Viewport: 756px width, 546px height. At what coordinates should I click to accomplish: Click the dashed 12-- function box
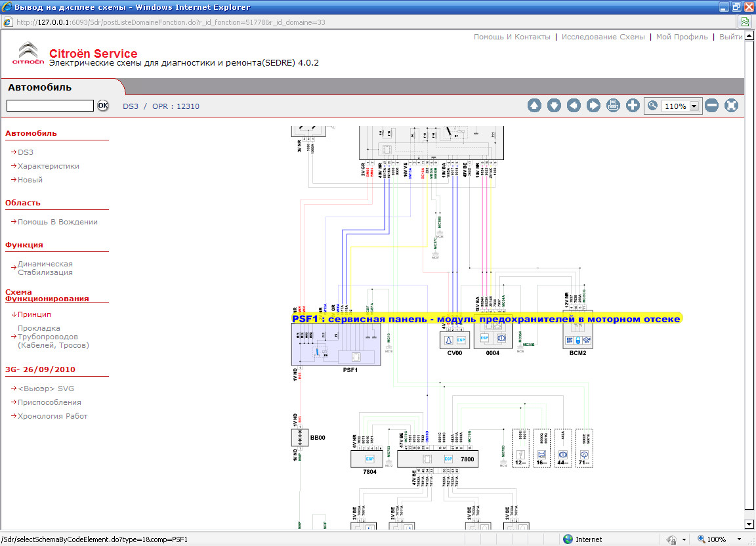(x=520, y=448)
